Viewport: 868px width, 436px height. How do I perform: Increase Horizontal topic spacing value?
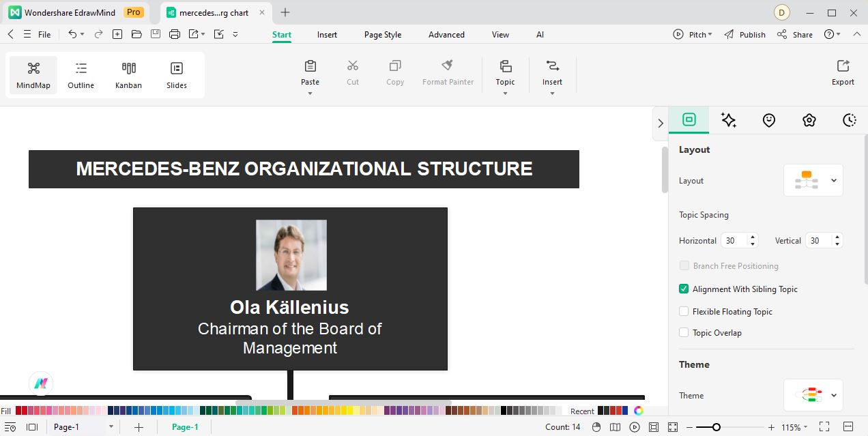pyautogui.click(x=753, y=237)
